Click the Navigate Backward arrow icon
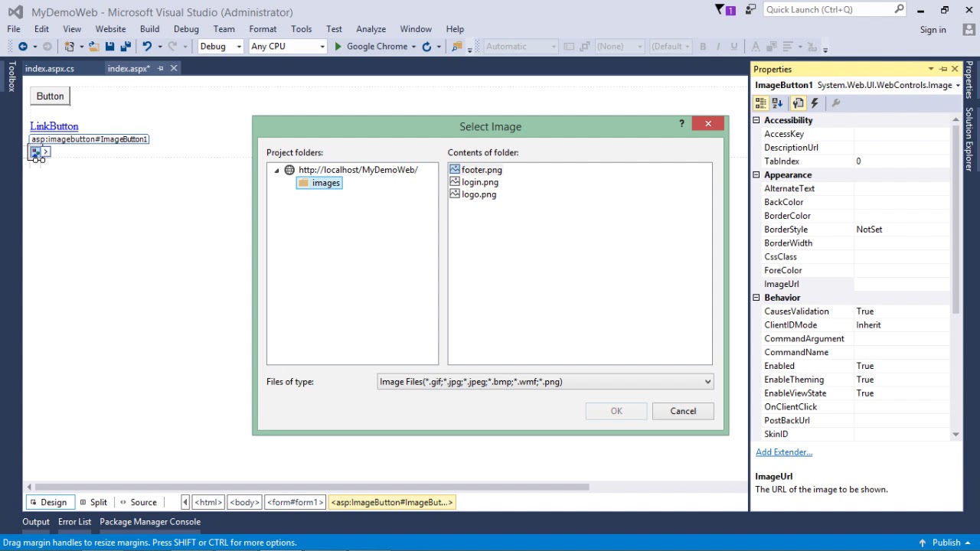The width and height of the screenshot is (980, 551). point(23,47)
